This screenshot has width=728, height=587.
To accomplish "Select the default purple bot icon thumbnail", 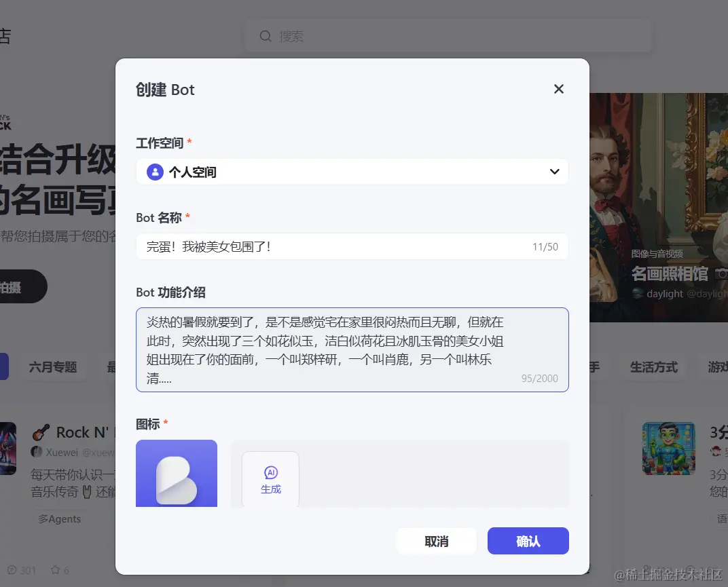I will pos(177,473).
